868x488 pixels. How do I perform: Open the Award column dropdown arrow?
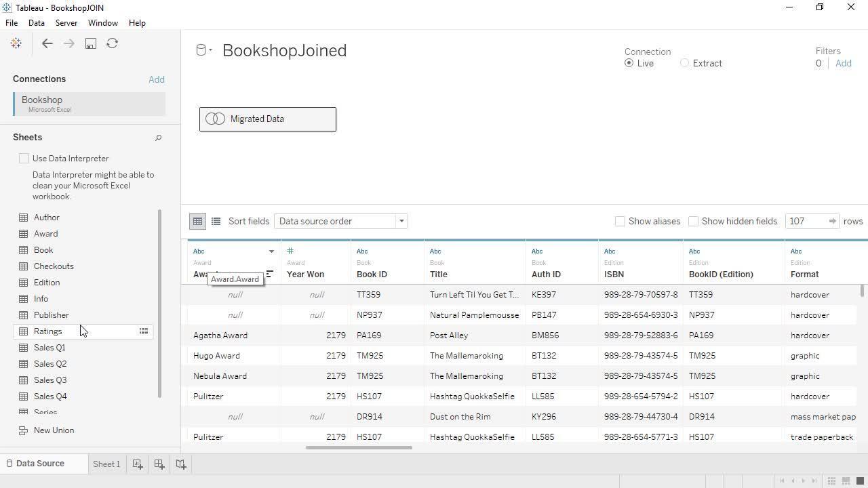271,251
